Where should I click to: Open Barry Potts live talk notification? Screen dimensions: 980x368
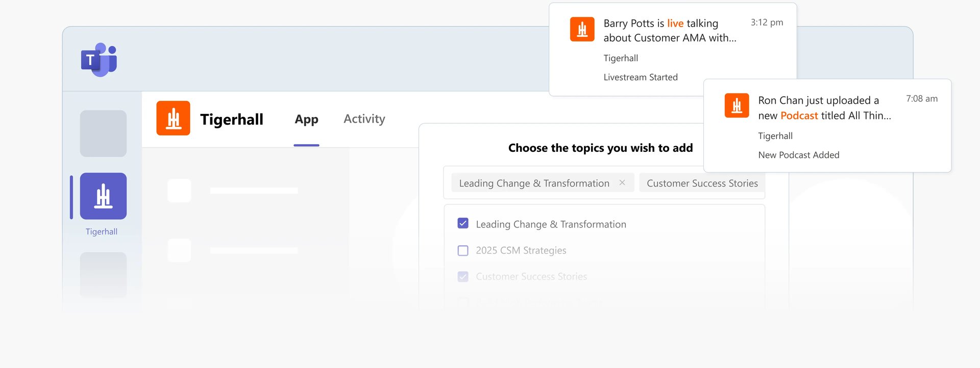click(x=673, y=50)
